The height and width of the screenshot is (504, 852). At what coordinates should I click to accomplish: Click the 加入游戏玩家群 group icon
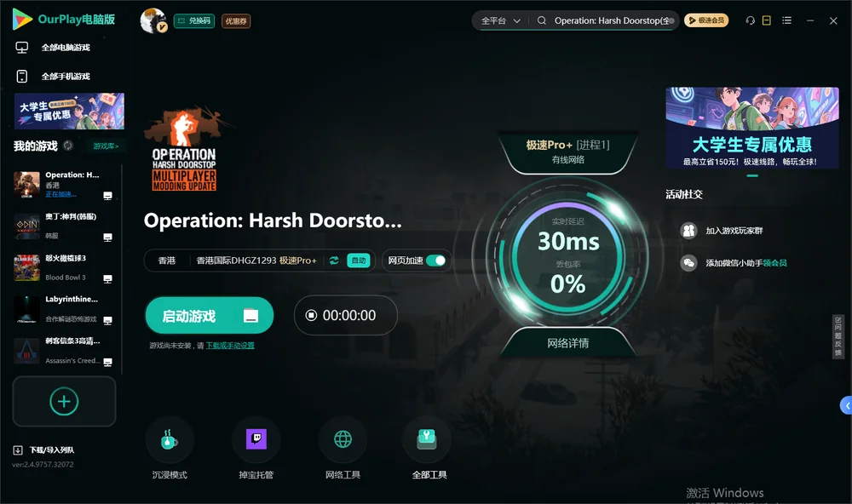(689, 231)
